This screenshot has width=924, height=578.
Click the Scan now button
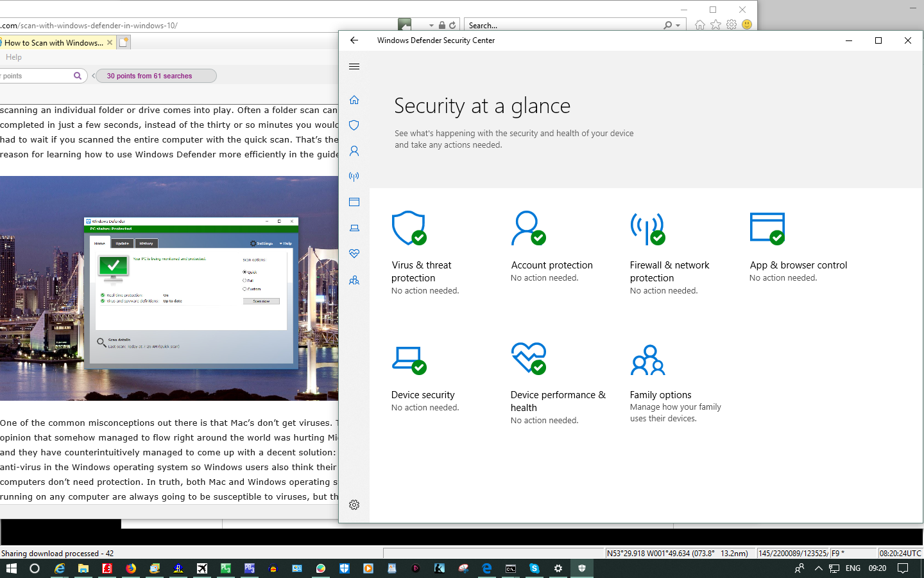coord(261,301)
